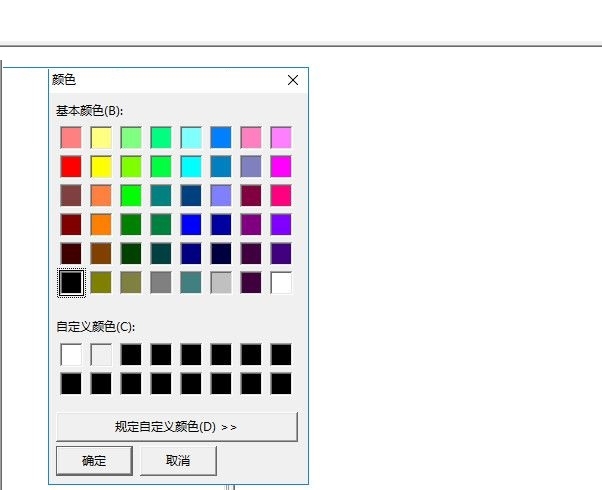Choose the blackish dark-red swatch above black
The height and width of the screenshot is (490, 602).
tap(71, 253)
